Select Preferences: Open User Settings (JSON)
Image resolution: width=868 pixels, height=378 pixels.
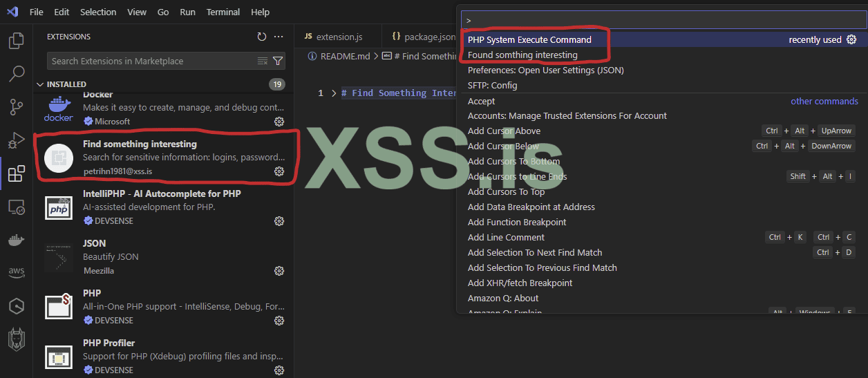pos(663,70)
